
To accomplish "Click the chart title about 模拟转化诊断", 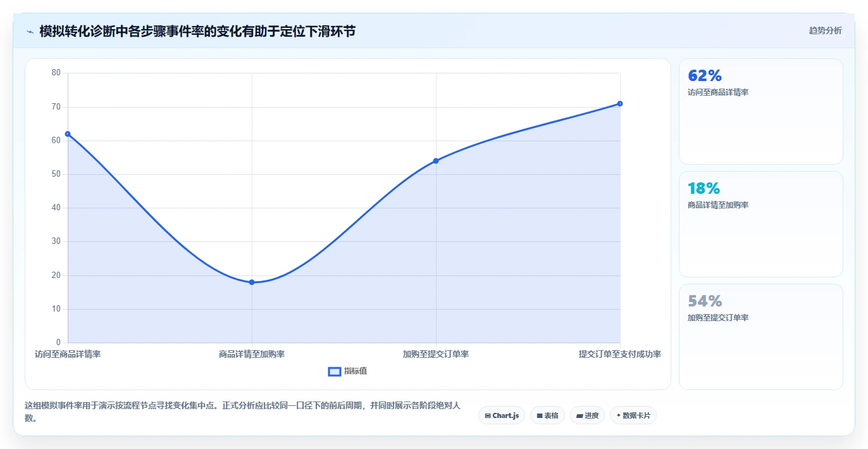I will (x=197, y=31).
